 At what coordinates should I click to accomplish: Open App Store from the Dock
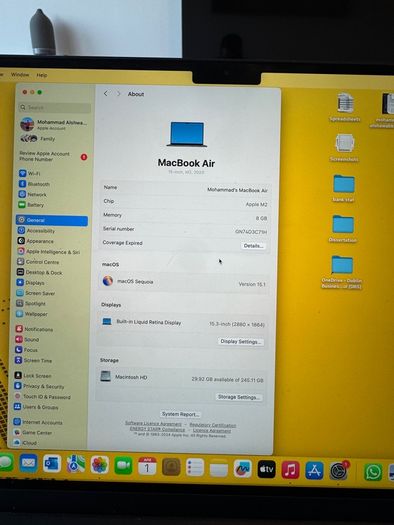tap(314, 470)
